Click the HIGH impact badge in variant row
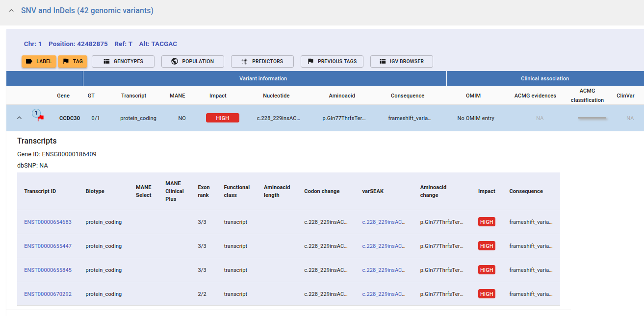Image resolution: width=644 pixels, height=316 pixels. click(x=222, y=118)
